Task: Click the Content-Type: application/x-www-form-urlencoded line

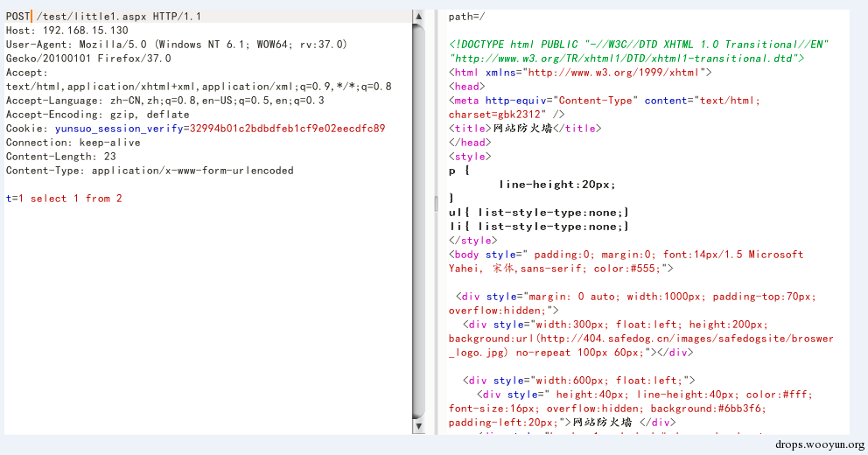Action: 150,171
